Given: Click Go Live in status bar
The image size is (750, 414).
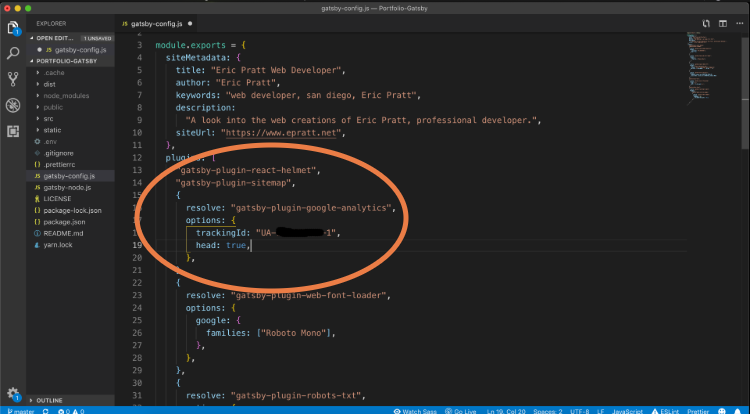Looking at the screenshot, I should point(461,411).
